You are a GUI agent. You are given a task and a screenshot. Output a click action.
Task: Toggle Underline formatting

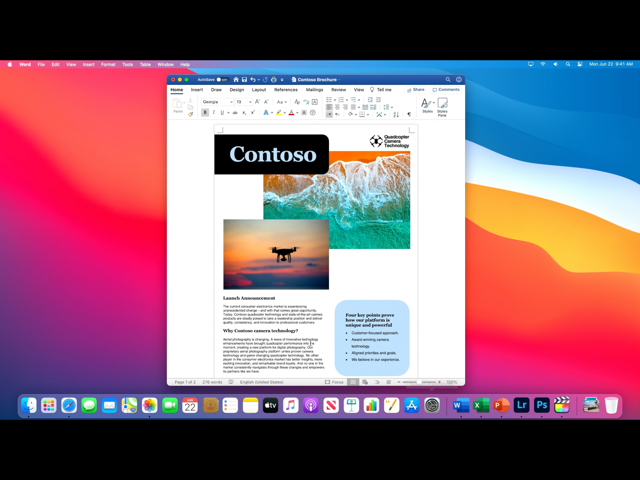pyautogui.click(x=222, y=113)
